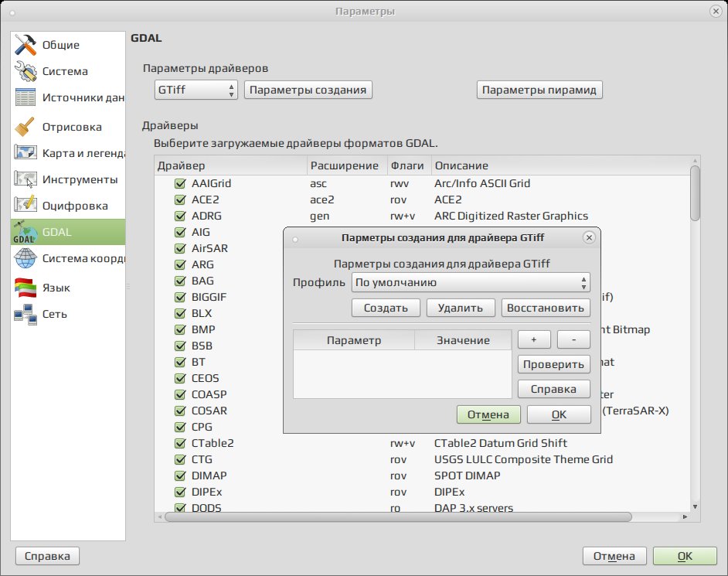Screen dimensions: 728x576
Task: Toggle the CTable2 driver checkbox
Action: coord(180,443)
